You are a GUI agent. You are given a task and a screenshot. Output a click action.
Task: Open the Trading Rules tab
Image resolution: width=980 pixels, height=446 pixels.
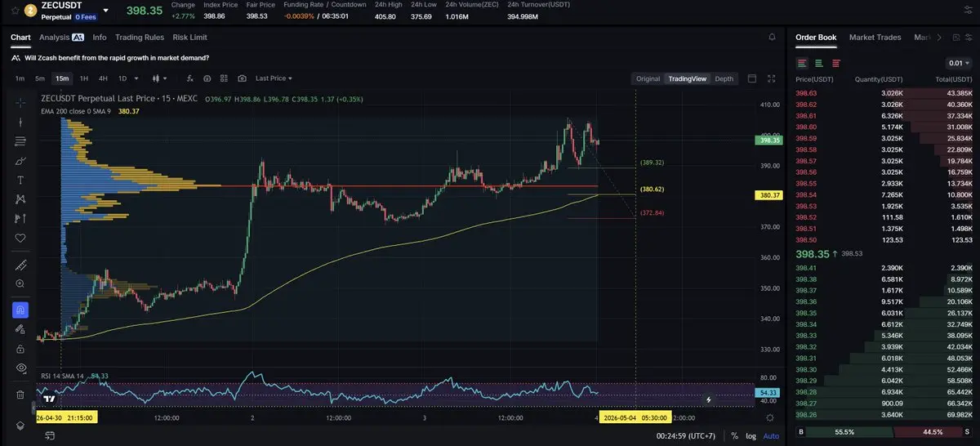(x=140, y=38)
